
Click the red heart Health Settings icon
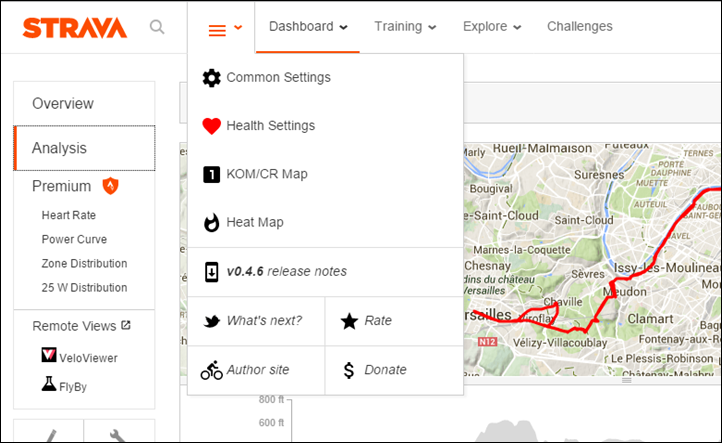[211, 126]
